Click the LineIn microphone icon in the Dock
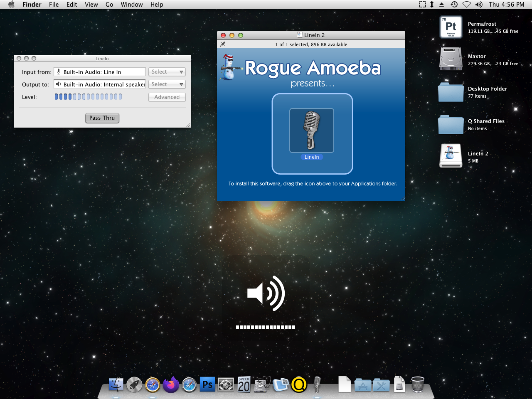Screen dimensions: 532x399 click(317, 385)
